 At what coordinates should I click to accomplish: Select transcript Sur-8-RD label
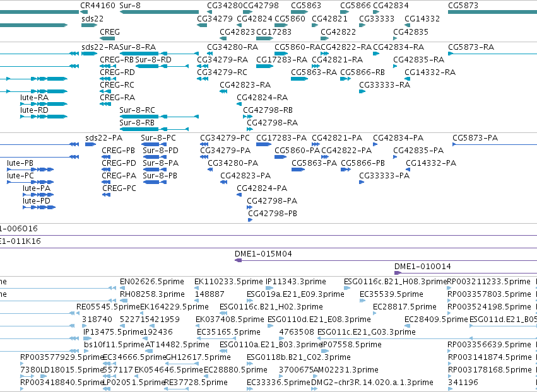[153, 59]
